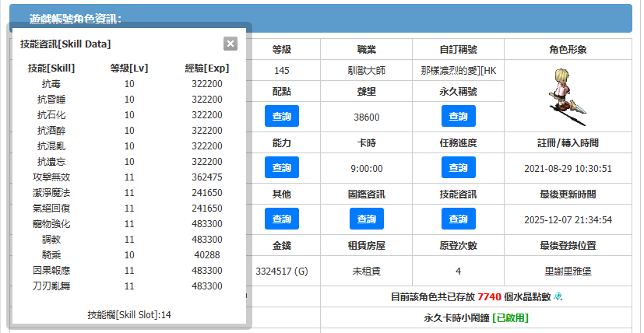Open the 配點 query button
Screen dimensions: 644x333
[x=282, y=116]
